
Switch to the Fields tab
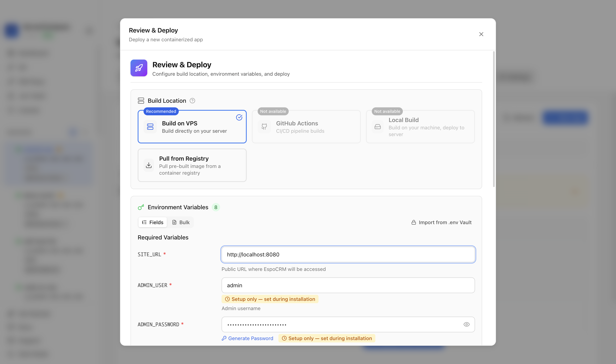coord(153,222)
